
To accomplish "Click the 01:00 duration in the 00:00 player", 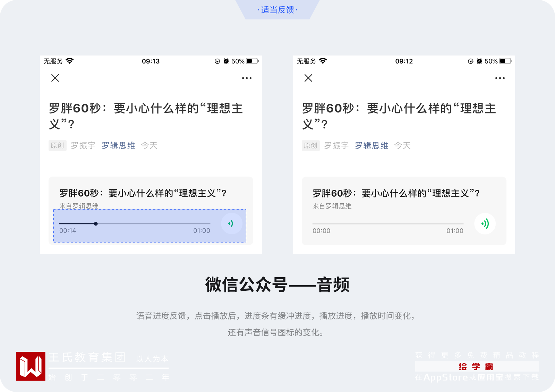I will coord(455,231).
